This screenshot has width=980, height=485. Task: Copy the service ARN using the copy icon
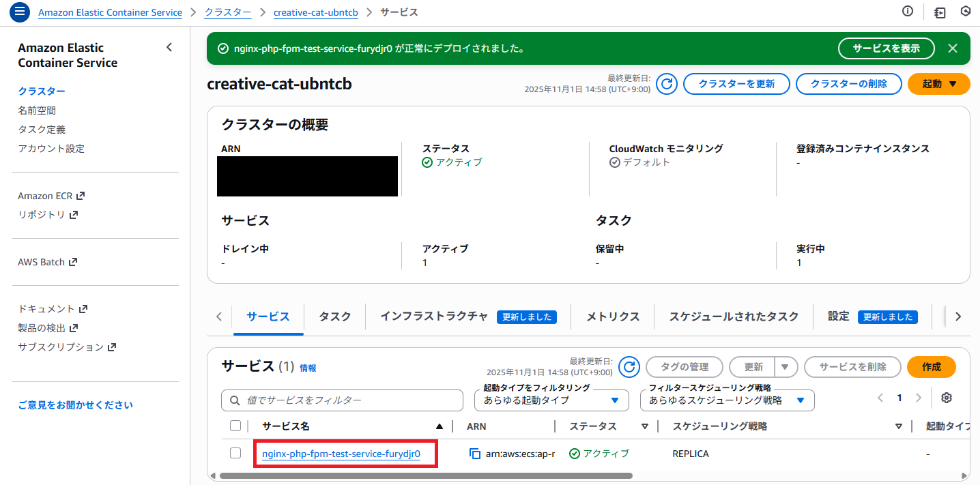(475, 454)
